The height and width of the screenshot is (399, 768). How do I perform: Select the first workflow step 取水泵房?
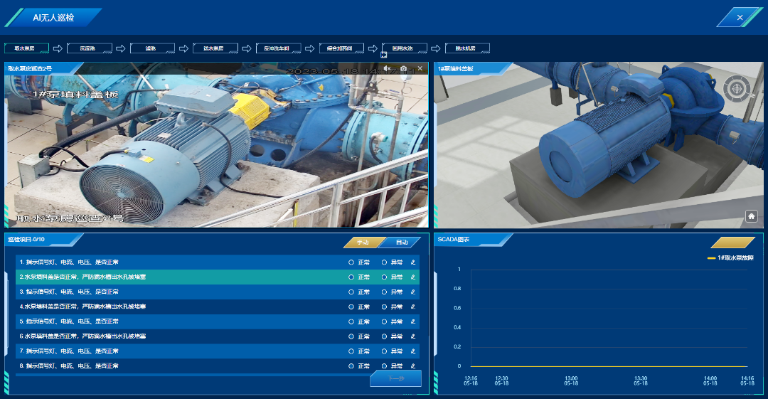click(x=26, y=48)
